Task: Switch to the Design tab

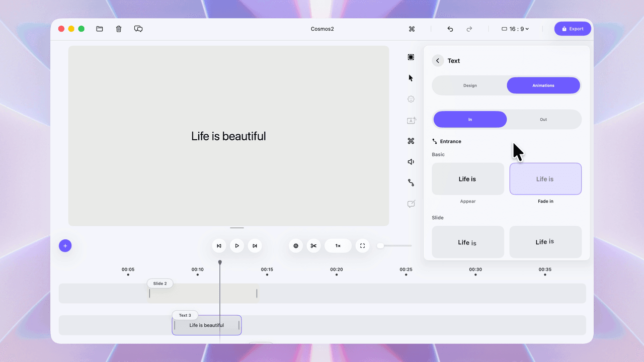Action: pos(469,85)
